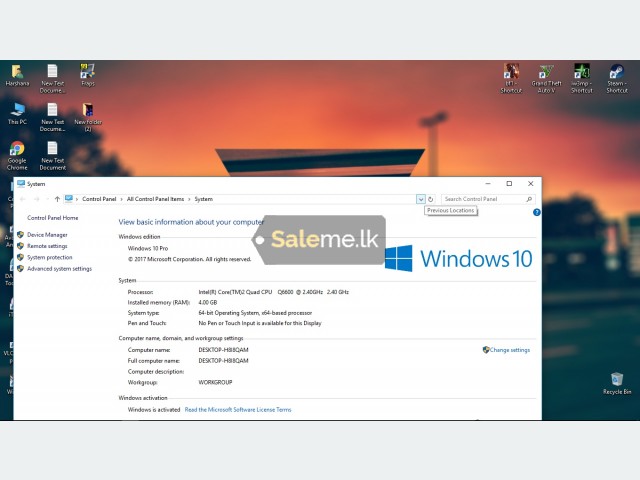Open the Harshana user folder icon
640x480 pixels.
17,75
